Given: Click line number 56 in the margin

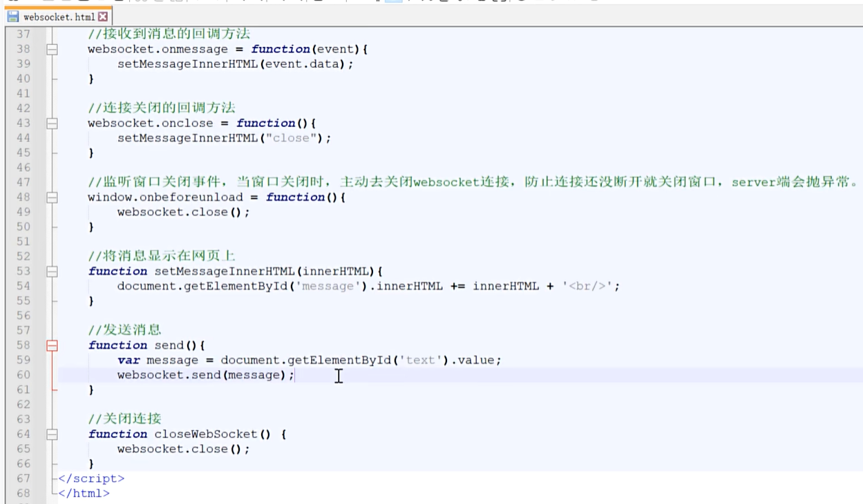Looking at the screenshot, I should tap(23, 316).
